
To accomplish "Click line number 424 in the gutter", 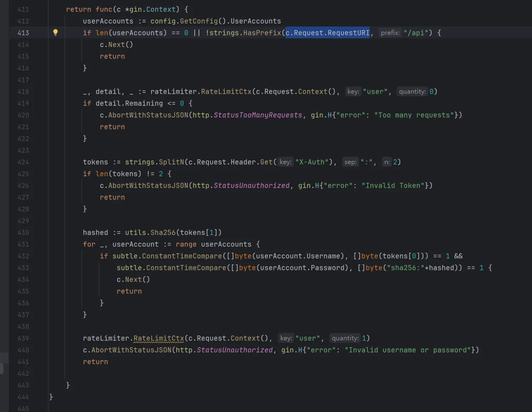I will click(23, 162).
